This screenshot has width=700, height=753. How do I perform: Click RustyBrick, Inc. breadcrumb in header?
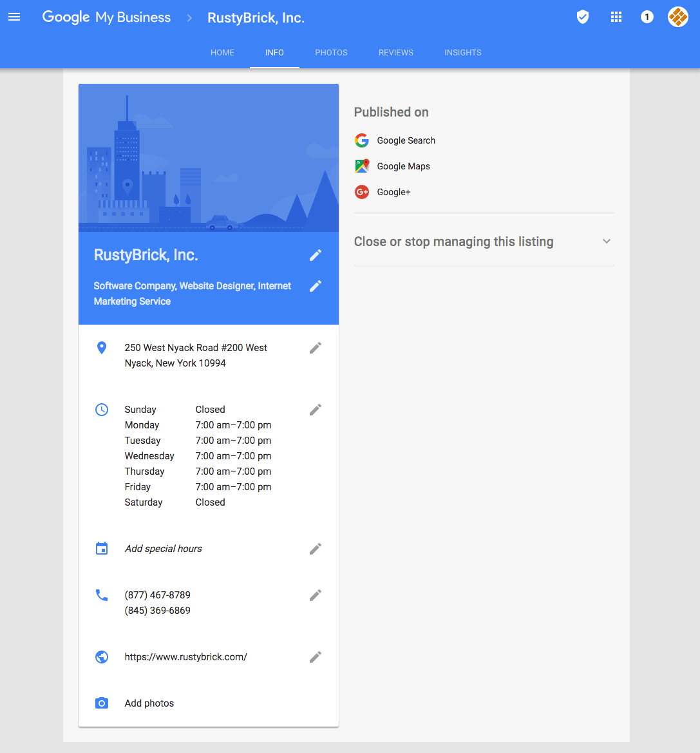click(x=256, y=18)
